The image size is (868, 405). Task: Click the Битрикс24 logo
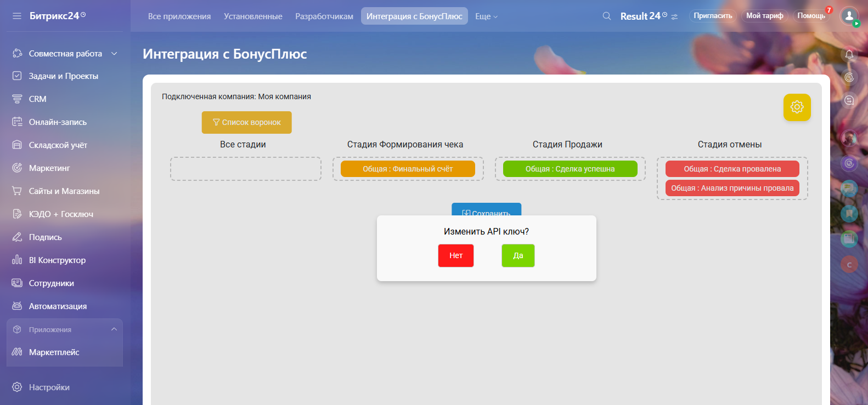(x=58, y=16)
